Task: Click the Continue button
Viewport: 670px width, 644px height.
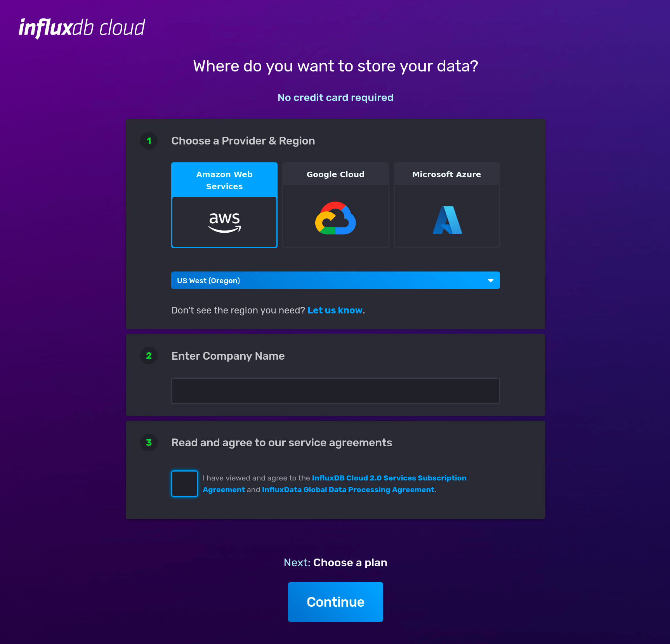Action: (335, 602)
